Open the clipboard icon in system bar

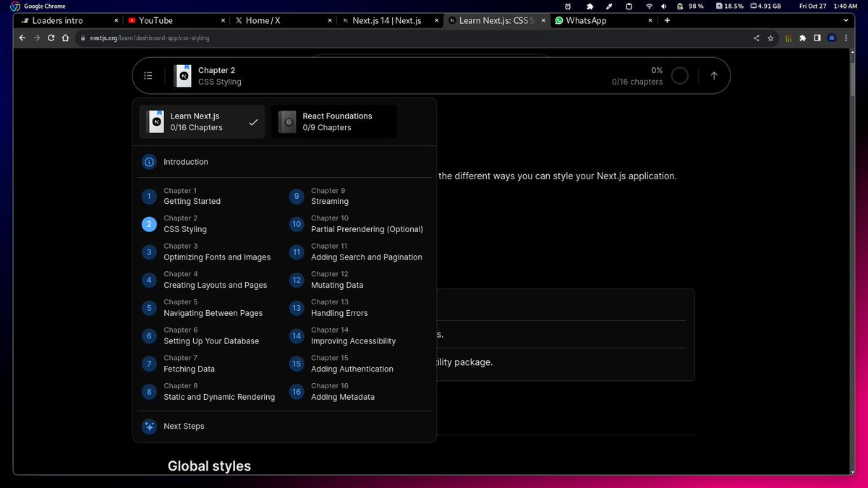pyautogui.click(x=629, y=6)
